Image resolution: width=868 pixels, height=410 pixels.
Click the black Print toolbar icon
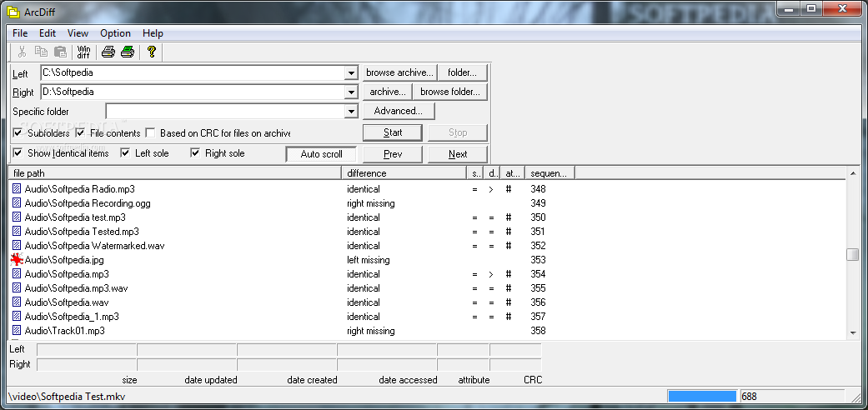[x=108, y=52]
